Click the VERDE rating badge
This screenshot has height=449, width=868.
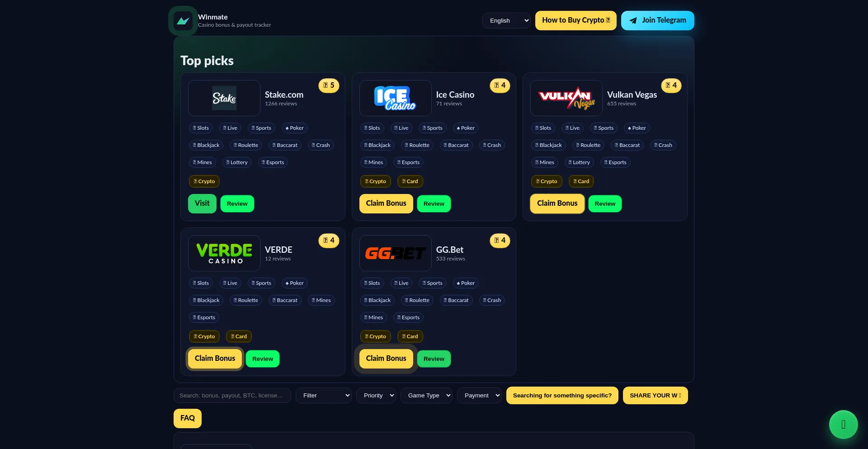coord(329,241)
